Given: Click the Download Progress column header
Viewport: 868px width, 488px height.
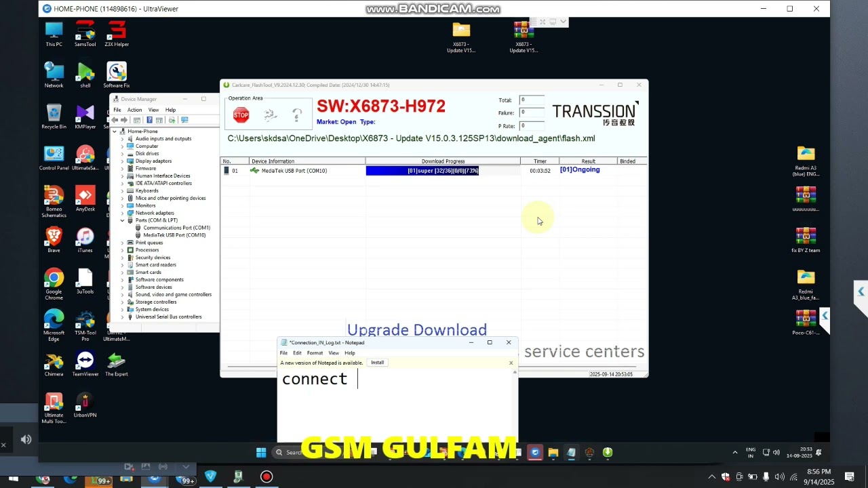Looking at the screenshot, I should 443,161.
